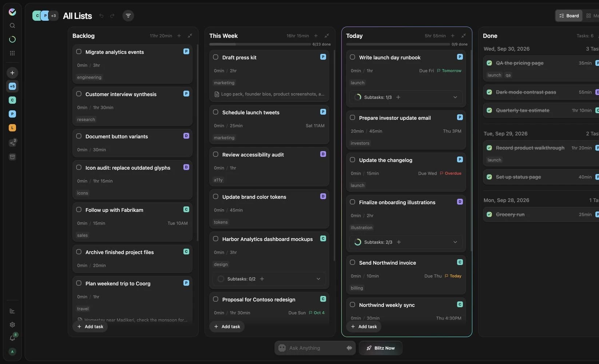Screen dimensions: 599x364
Task: Open notifications bell with badge
Action: click(12, 338)
